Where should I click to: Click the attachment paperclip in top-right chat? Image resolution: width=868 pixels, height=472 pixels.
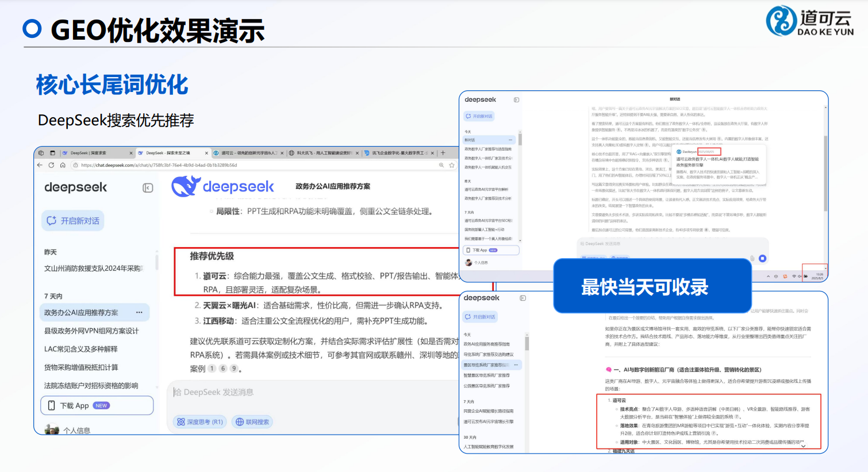752,259
